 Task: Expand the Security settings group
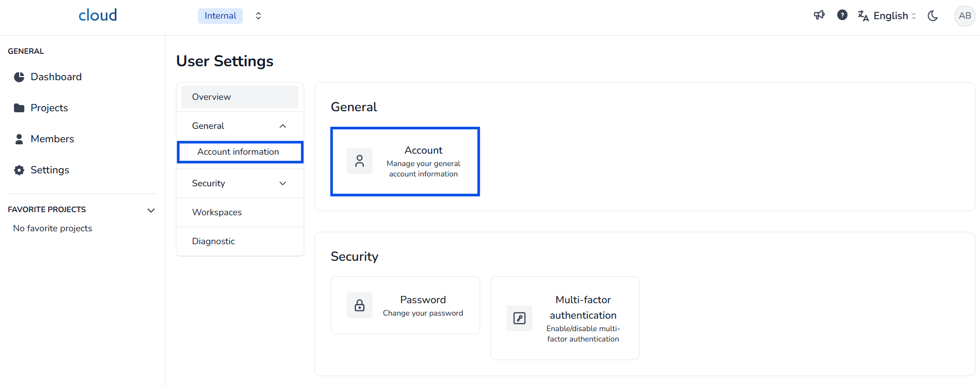click(283, 184)
